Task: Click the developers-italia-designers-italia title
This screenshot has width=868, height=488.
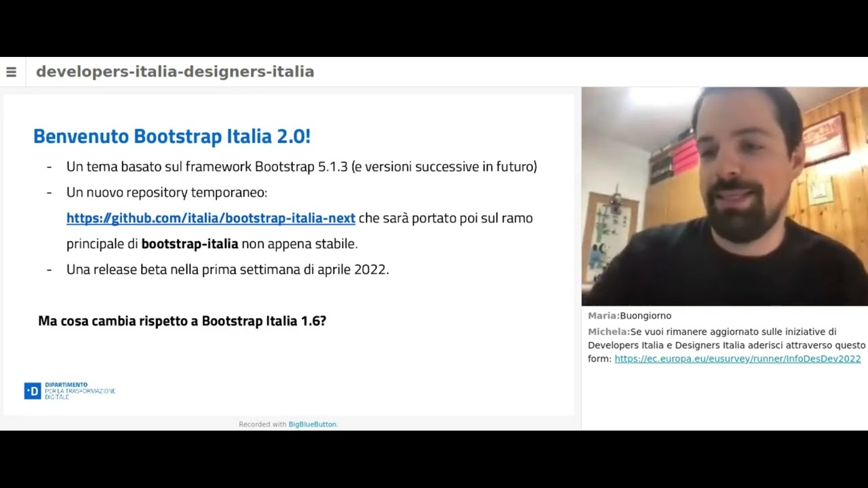Action: coord(175,72)
